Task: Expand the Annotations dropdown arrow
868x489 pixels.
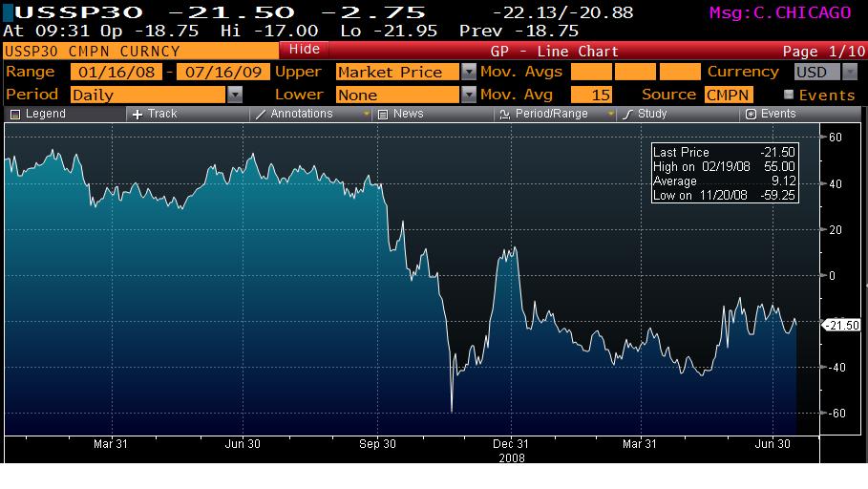Action: (x=366, y=114)
